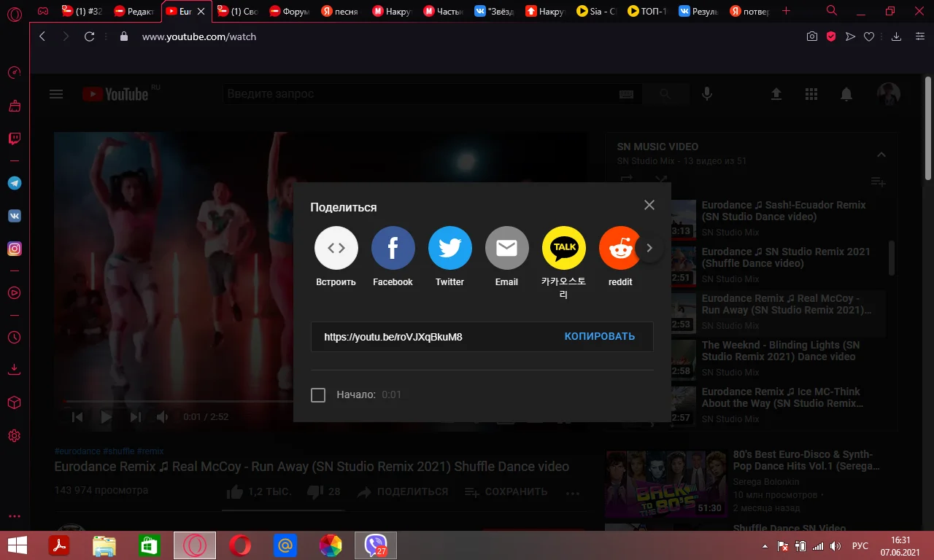This screenshot has height=560, width=934.
Task: Close the Поделиться share dialog
Action: (649, 205)
